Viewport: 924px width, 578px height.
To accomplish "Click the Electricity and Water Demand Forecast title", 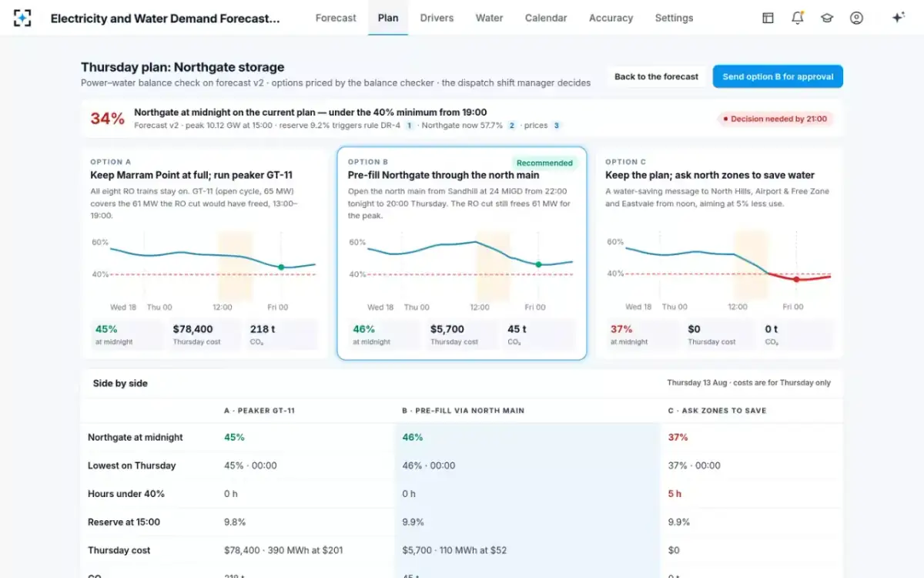I will 166,18.
